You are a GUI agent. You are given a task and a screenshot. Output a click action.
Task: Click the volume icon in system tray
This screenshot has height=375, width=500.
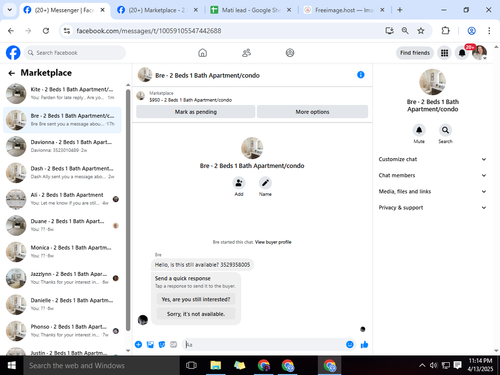click(x=433, y=365)
